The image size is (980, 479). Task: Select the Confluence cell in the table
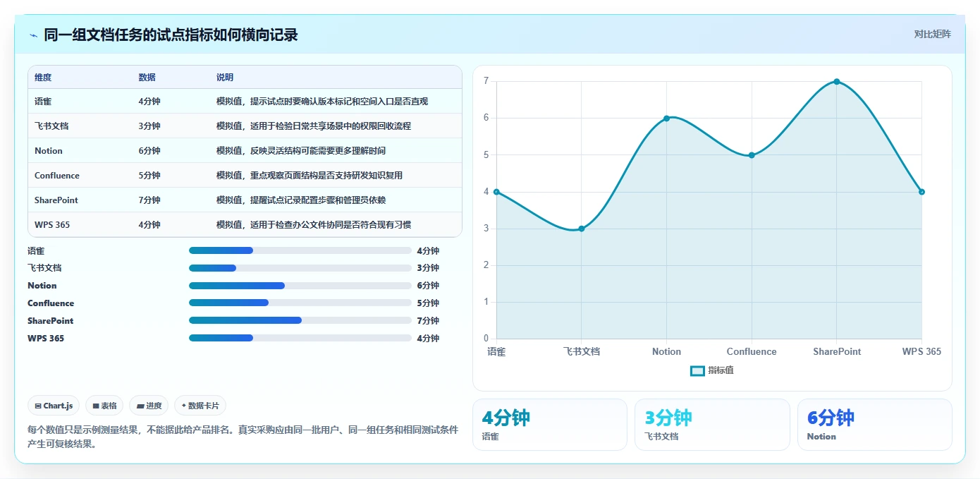pos(57,176)
